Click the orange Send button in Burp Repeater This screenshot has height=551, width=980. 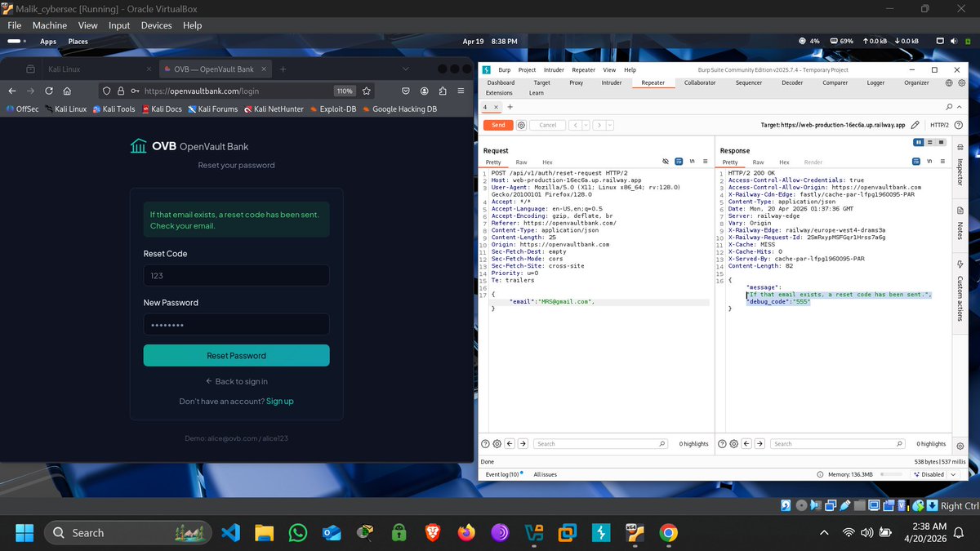[x=497, y=125]
